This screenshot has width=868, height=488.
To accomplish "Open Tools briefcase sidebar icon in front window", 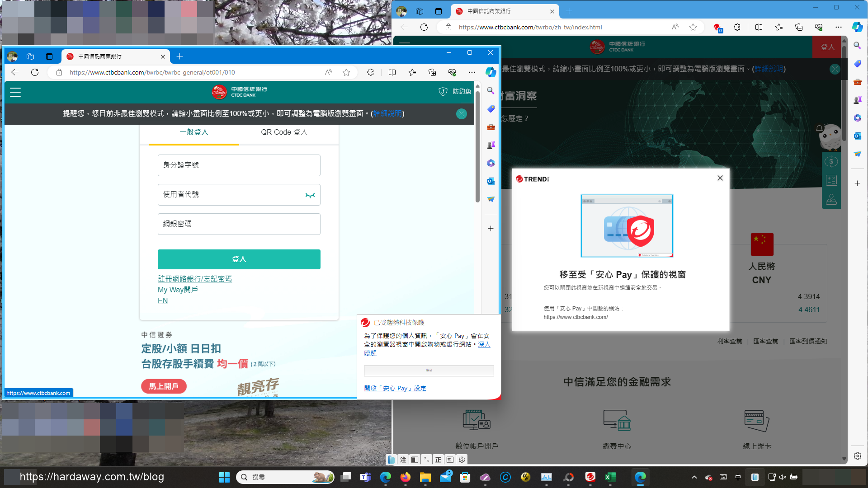I will click(x=491, y=127).
